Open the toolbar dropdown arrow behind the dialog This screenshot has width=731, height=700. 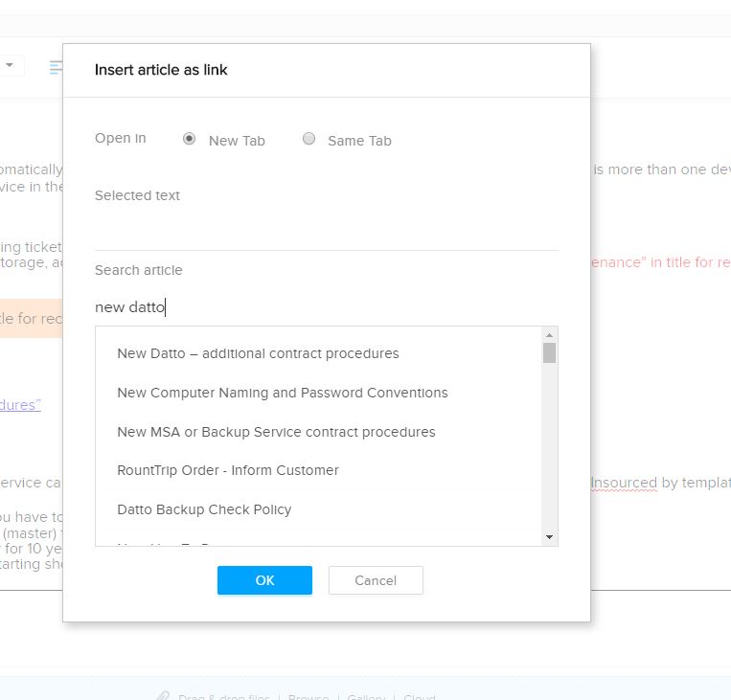pyautogui.click(x=10, y=65)
